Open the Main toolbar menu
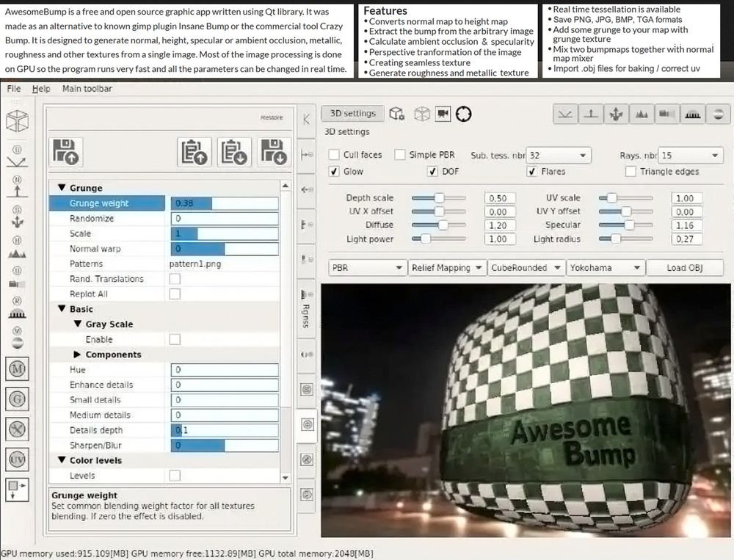The image size is (734, 560). (x=87, y=89)
